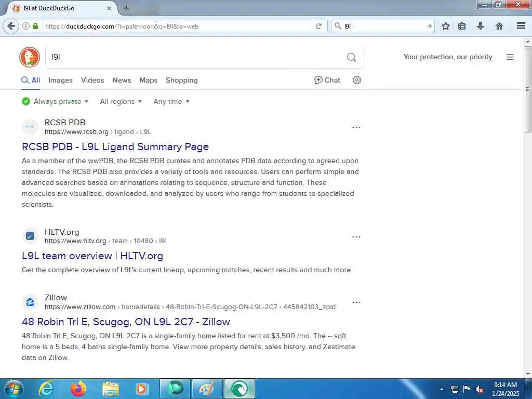Click the hltv.org team URL breadcrumb
532x399 pixels.
click(105, 241)
